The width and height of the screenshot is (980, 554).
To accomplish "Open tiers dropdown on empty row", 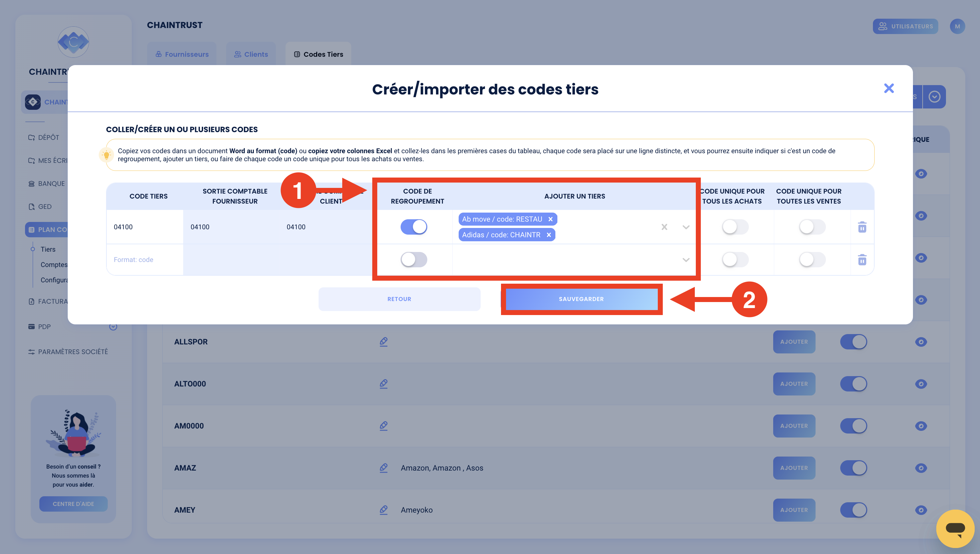I will 685,260.
